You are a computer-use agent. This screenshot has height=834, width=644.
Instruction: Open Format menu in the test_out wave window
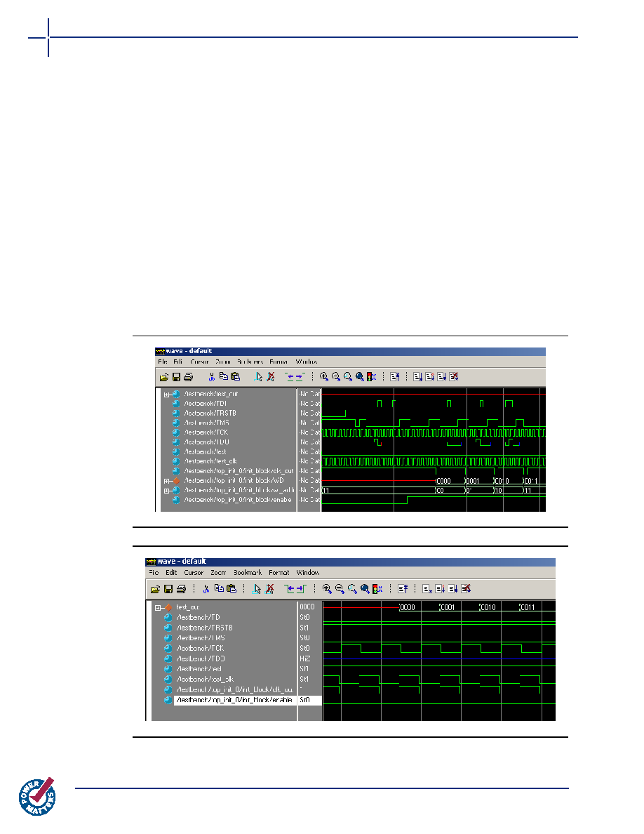(279, 573)
